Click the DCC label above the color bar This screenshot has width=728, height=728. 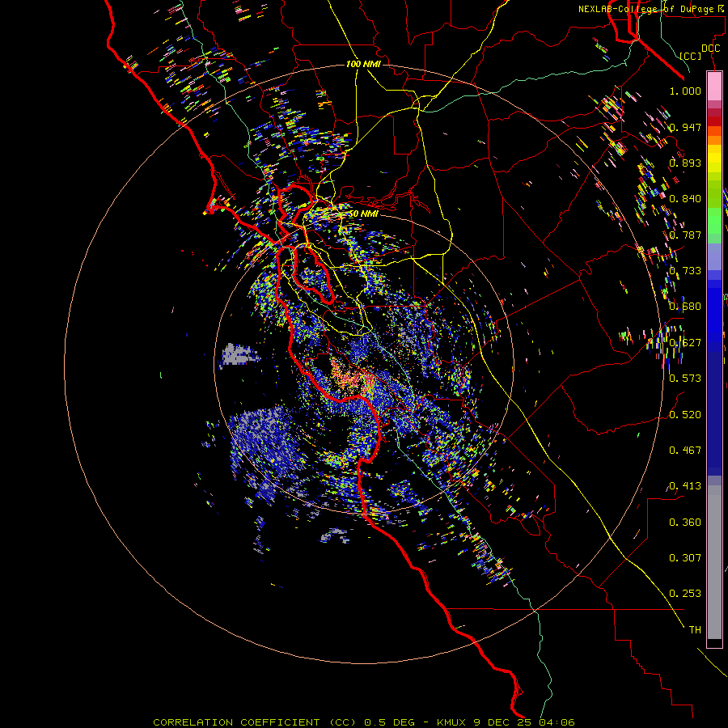click(710, 49)
